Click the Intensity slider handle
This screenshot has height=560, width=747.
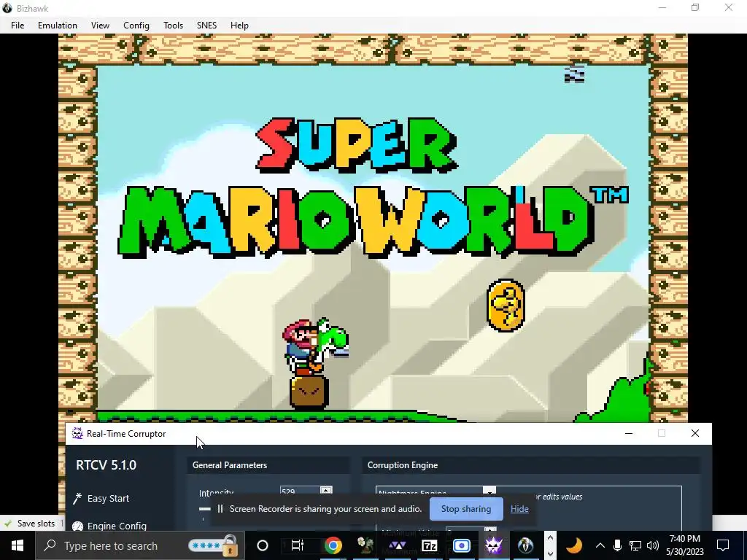205,509
